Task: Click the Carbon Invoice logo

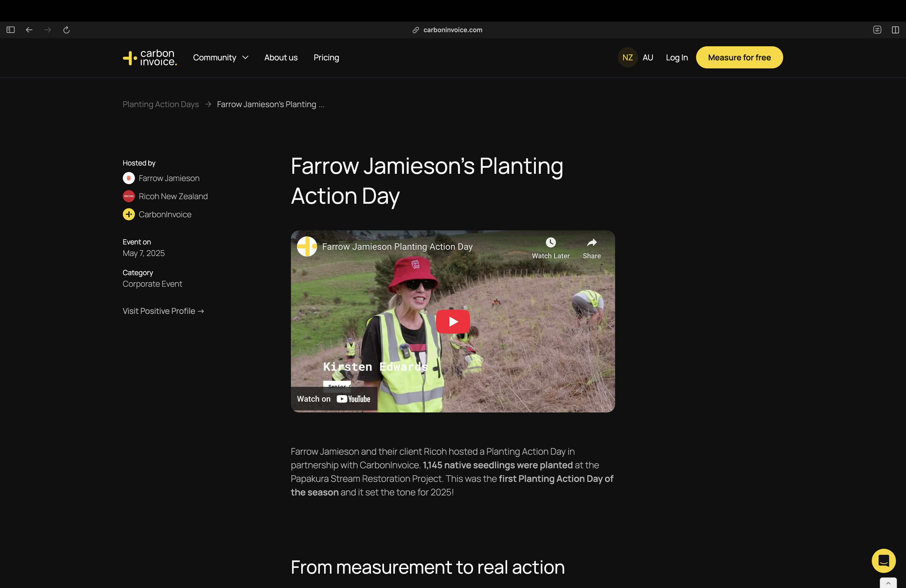Action: [149, 57]
